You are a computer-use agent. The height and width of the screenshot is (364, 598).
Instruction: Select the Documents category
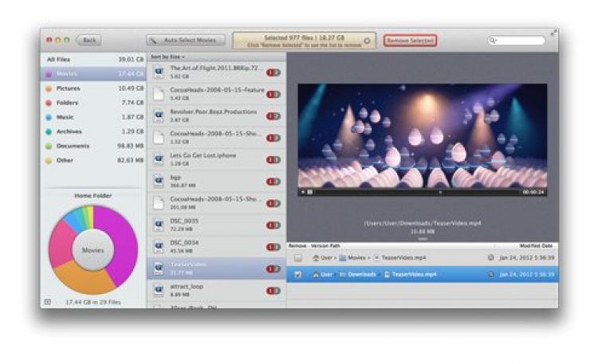point(93,146)
